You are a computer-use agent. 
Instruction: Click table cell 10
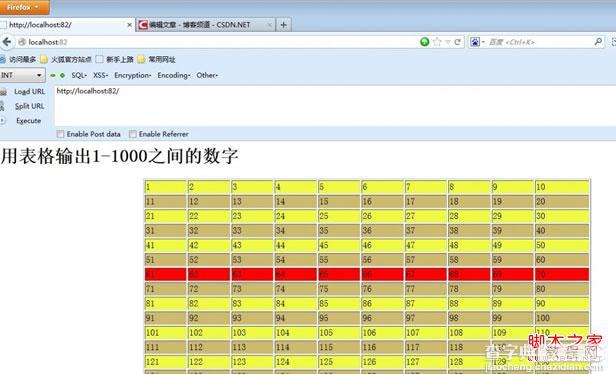point(562,187)
